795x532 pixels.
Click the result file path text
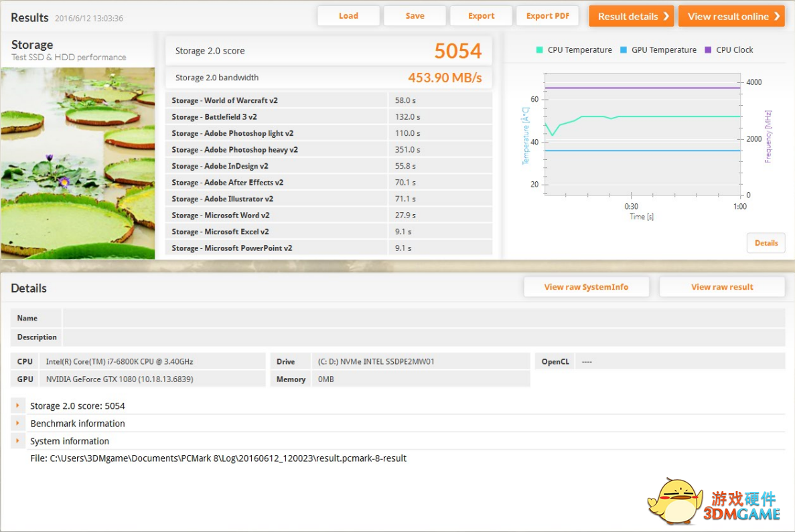218,458
